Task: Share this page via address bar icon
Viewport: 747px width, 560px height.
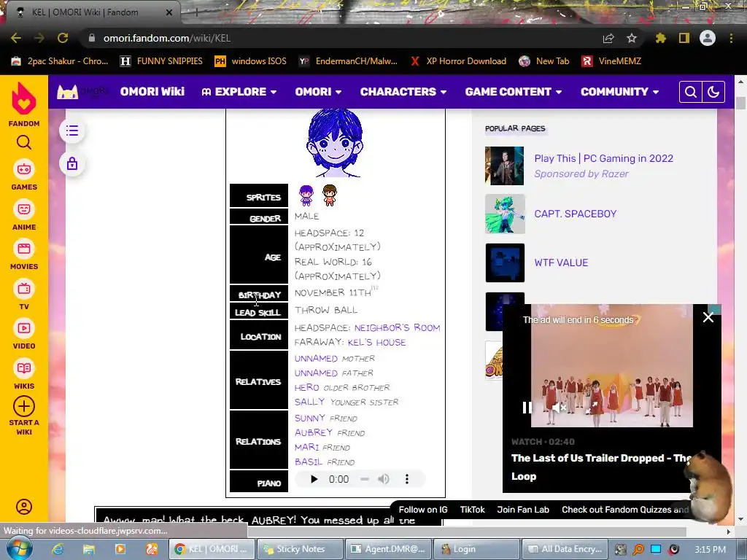Action: pyautogui.click(x=608, y=39)
